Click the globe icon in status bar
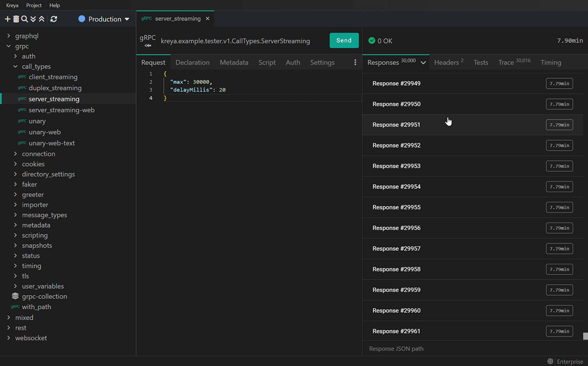Screen dimensions: 588x366 click(550, 361)
